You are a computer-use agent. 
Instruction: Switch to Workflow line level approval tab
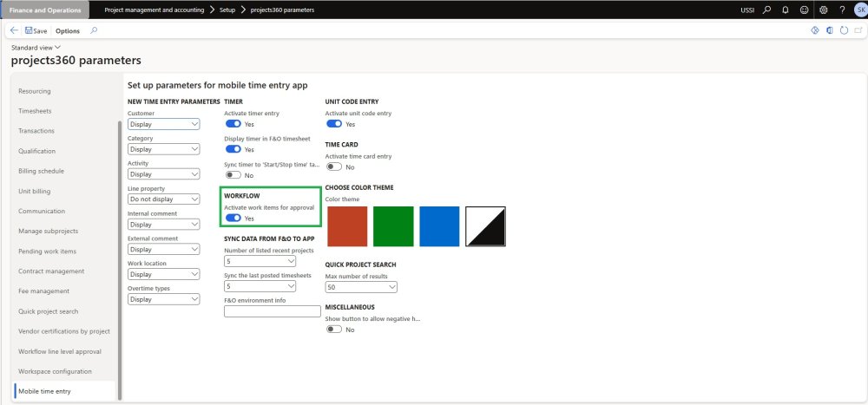pos(60,351)
